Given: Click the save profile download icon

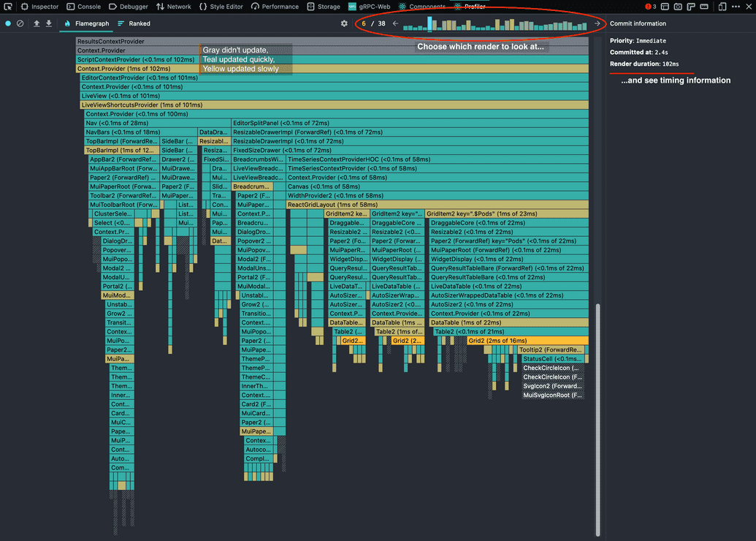Looking at the screenshot, I should pos(49,23).
